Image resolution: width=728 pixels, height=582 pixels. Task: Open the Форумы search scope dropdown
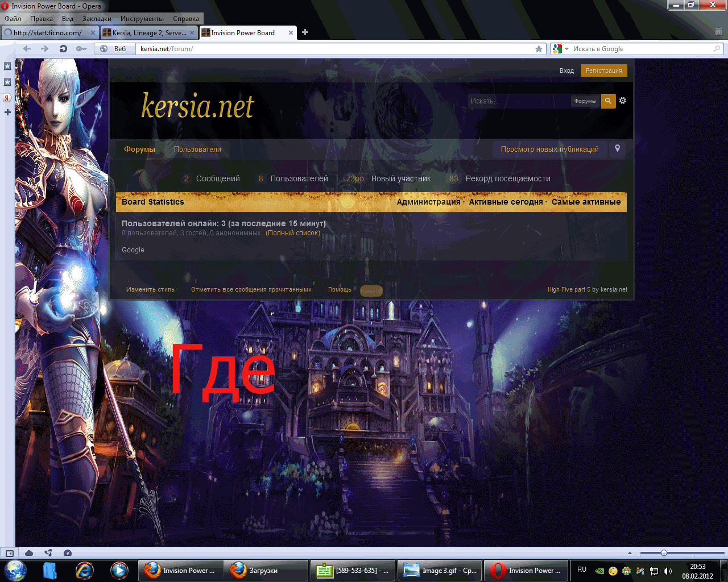585,101
